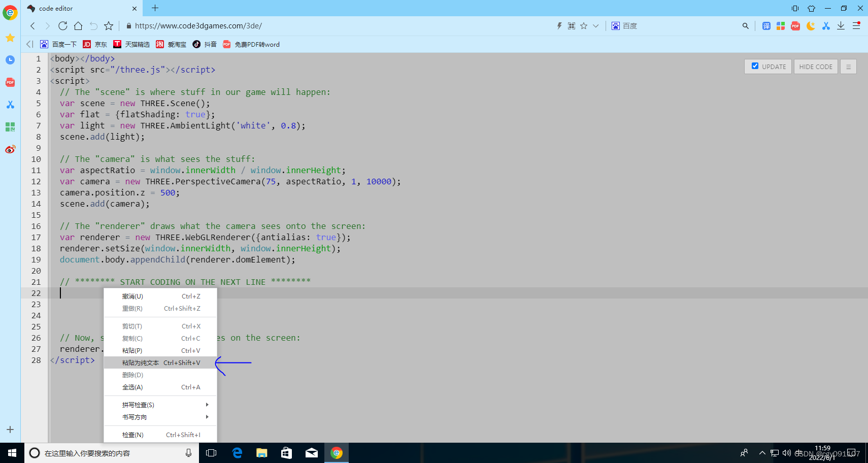The height and width of the screenshot is (463, 868).
Task: Open the downloads arrow icon
Action: 841,26
